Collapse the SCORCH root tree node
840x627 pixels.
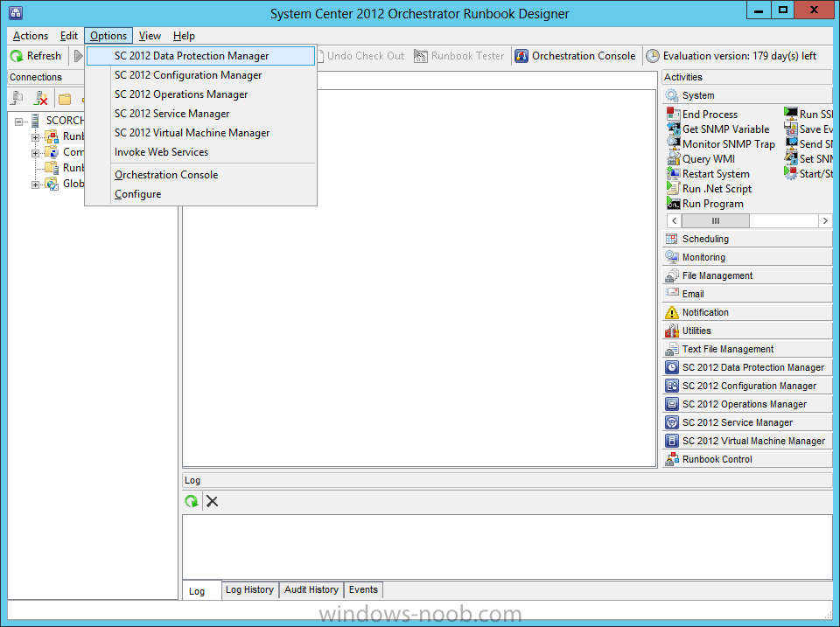pyautogui.click(x=19, y=121)
